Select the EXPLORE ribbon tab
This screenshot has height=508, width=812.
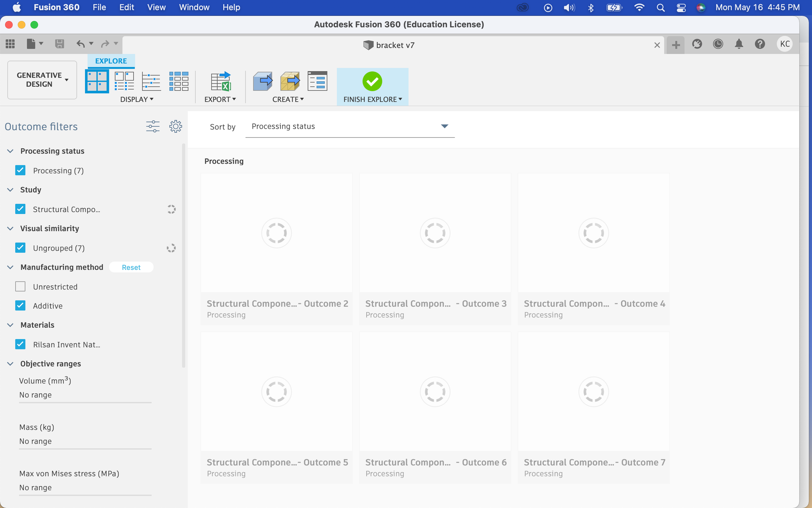111,61
